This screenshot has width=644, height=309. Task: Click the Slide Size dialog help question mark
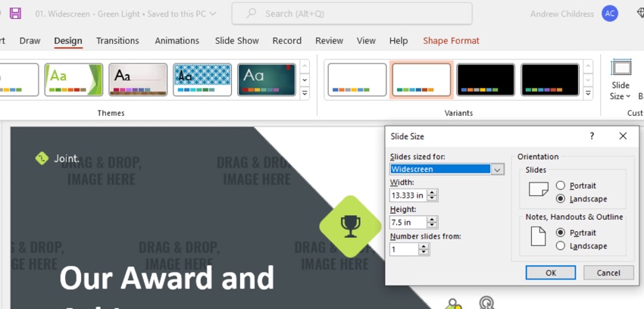[x=592, y=136]
